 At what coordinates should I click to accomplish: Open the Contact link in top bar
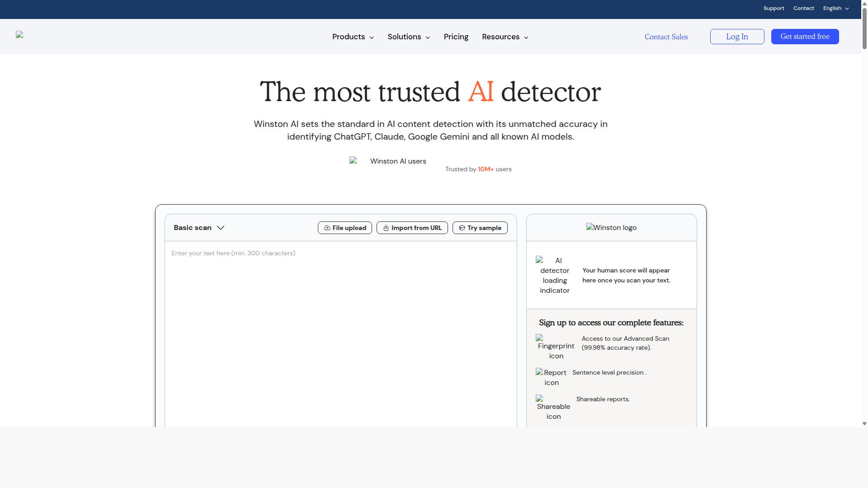(x=803, y=8)
